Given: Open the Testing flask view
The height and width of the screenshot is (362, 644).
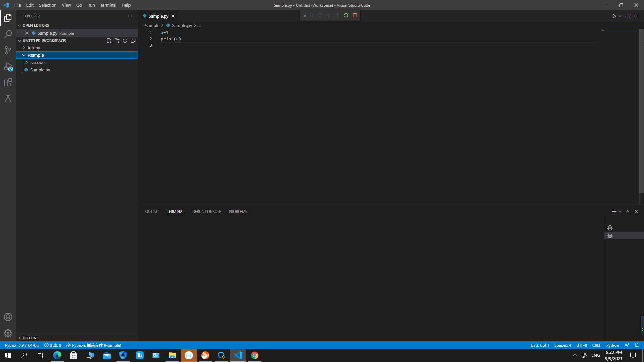Looking at the screenshot, I should click(x=8, y=99).
